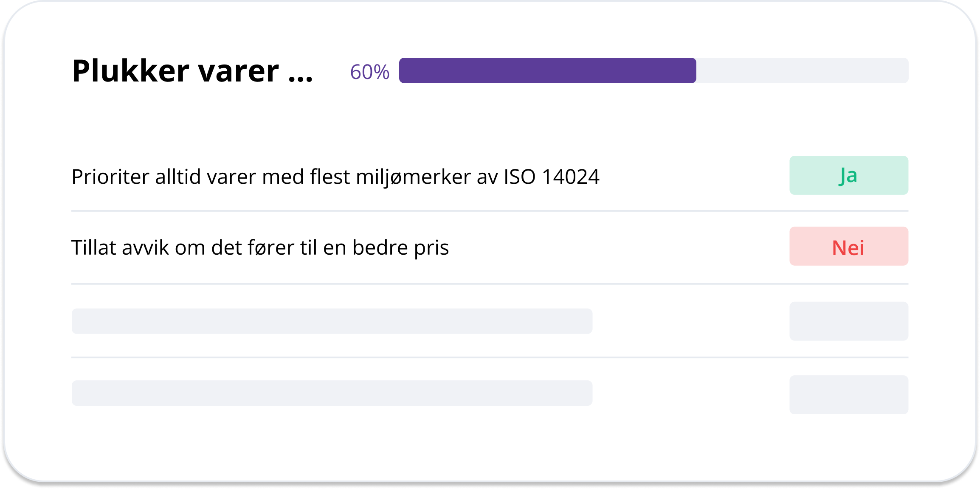Screen dimensions: 980x489
Task: Disable 'Tillat avvik om det fører til en bedre pris'
Action: pos(848,246)
